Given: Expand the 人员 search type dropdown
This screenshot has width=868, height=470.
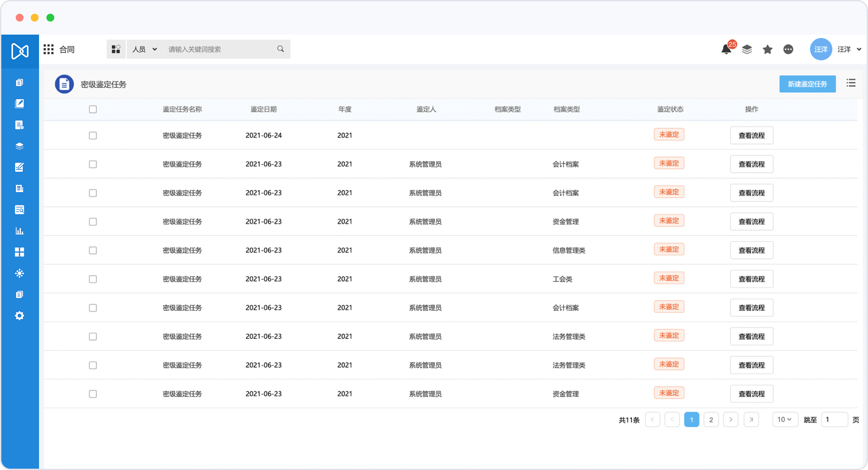Looking at the screenshot, I should click(145, 49).
